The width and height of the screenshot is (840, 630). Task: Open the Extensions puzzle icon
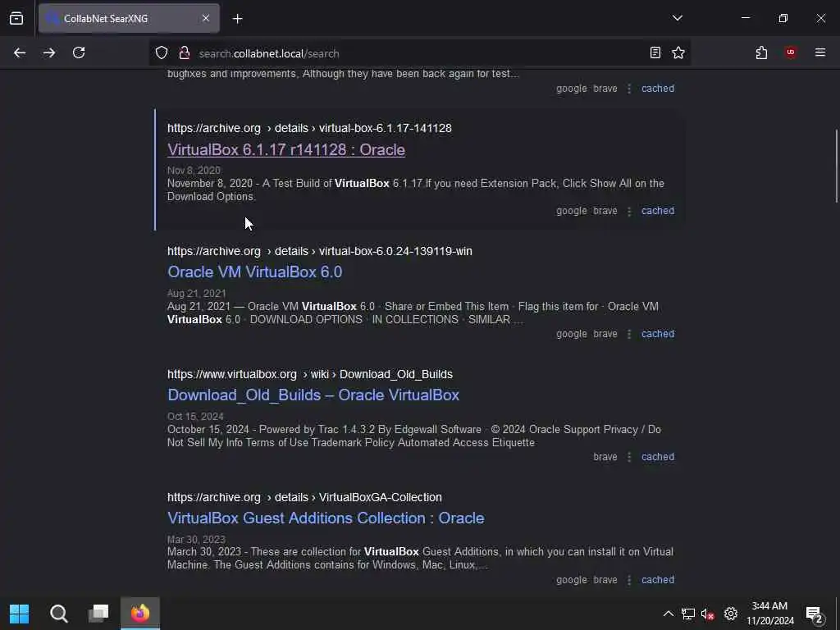[x=761, y=52]
